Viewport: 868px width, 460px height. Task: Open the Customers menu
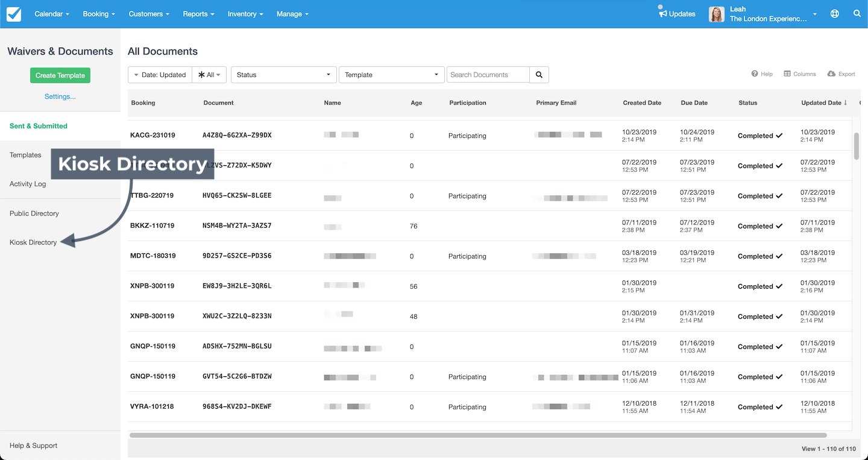click(149, 14)
